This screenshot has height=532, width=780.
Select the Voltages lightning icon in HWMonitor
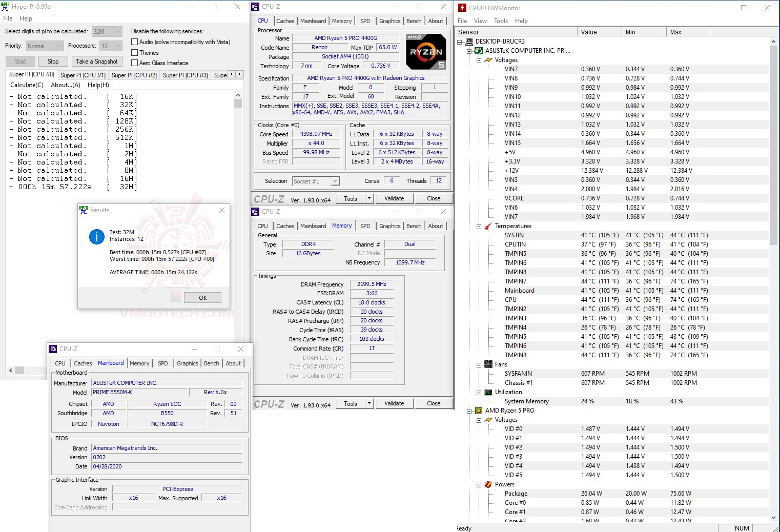(488, 60)
